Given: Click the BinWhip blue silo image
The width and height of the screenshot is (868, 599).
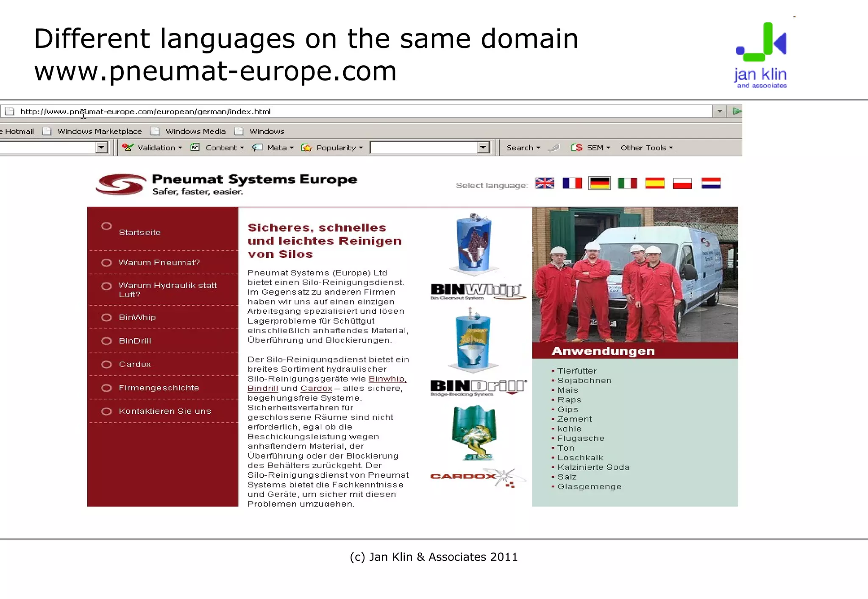Looking at the screenshot, I should (474, 244).
